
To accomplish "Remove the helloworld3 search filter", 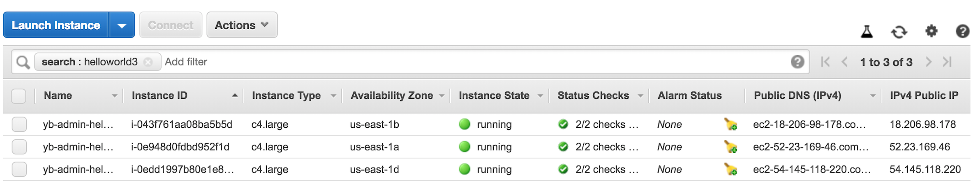I will (x=148, y=62).
